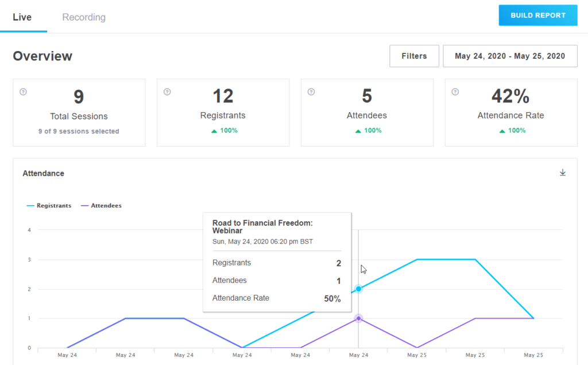Click the blue Registrants data point on chart
This screenshot has height=365, width=588.
tap(358, 289)
